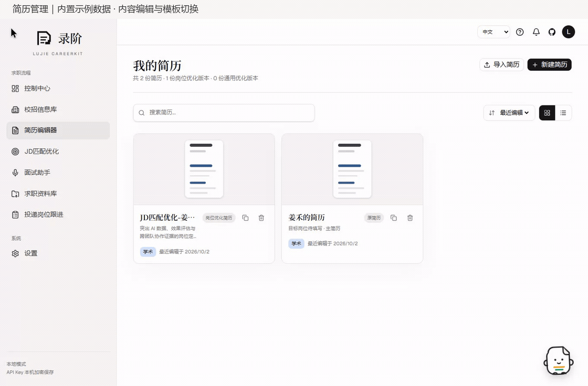Duplicate the JD匹配优化-姜 resume
The width and height of the screenshot is (588, 386).
245,218
